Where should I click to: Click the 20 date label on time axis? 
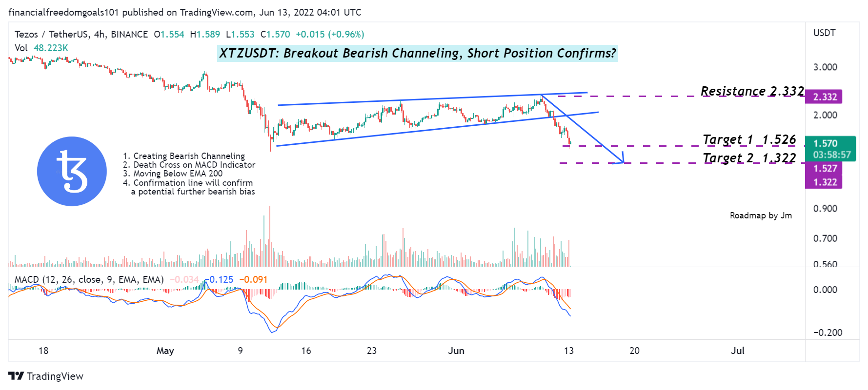(634, 351)
